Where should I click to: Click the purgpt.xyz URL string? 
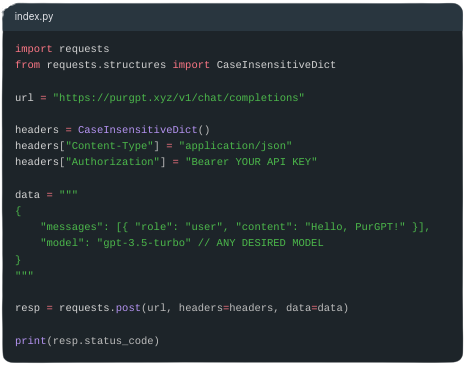point(178,98)
